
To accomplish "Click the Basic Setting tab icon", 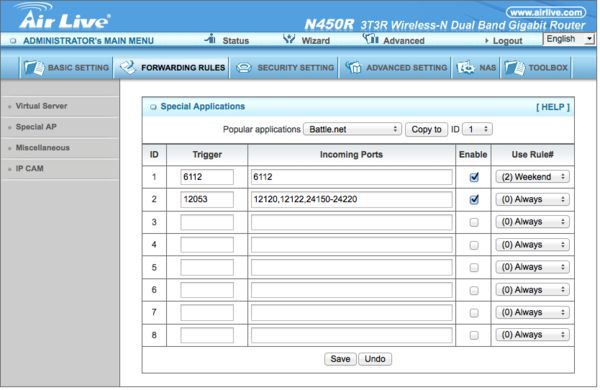I will point(34,68).
